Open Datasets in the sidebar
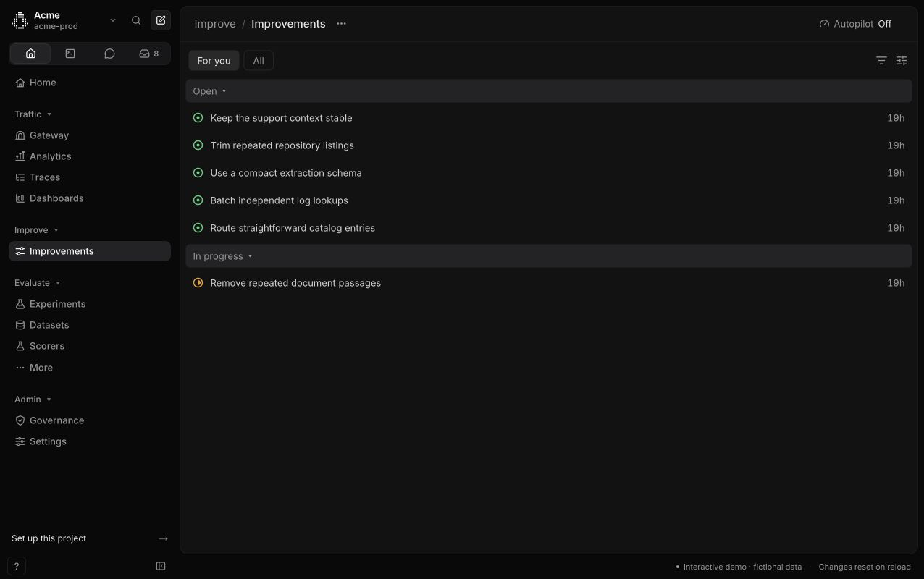Screen dimensions: 924x579 point(90,325)
